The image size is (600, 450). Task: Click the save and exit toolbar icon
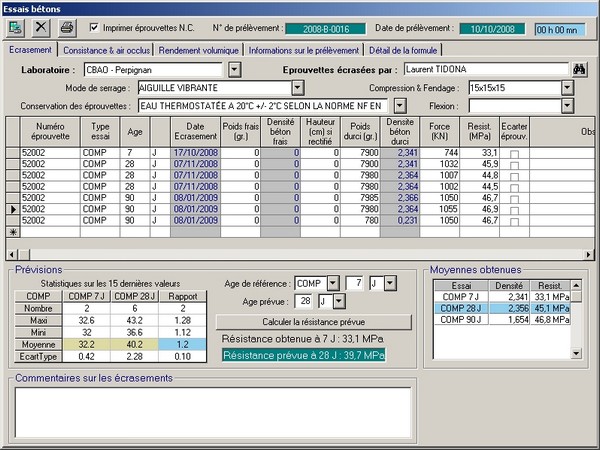pos(17,27)
